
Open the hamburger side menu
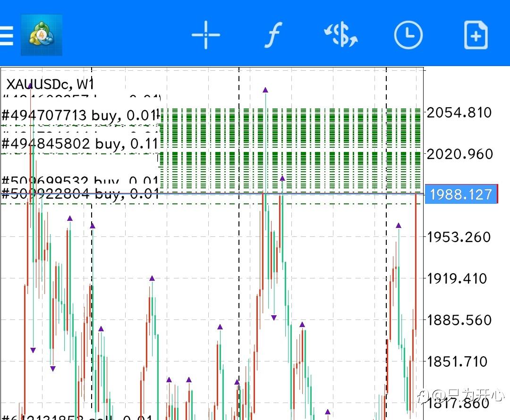[7, 35]
